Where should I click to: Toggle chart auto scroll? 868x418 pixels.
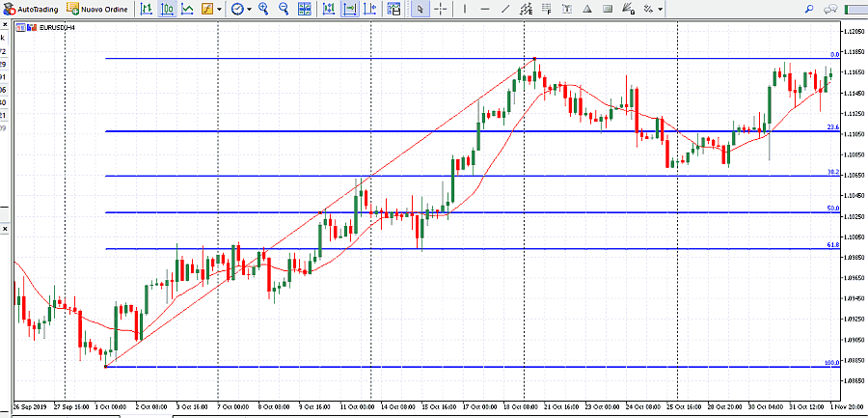(x=328, y=9)
